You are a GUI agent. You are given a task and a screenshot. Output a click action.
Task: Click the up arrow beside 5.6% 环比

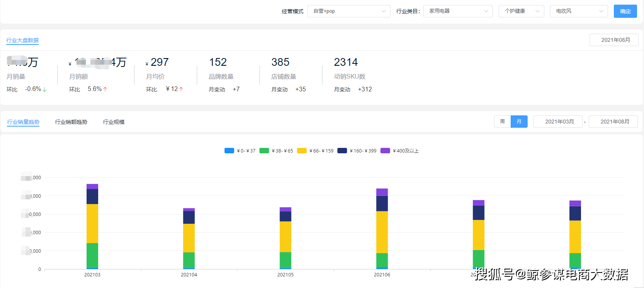tap(105, 89)
